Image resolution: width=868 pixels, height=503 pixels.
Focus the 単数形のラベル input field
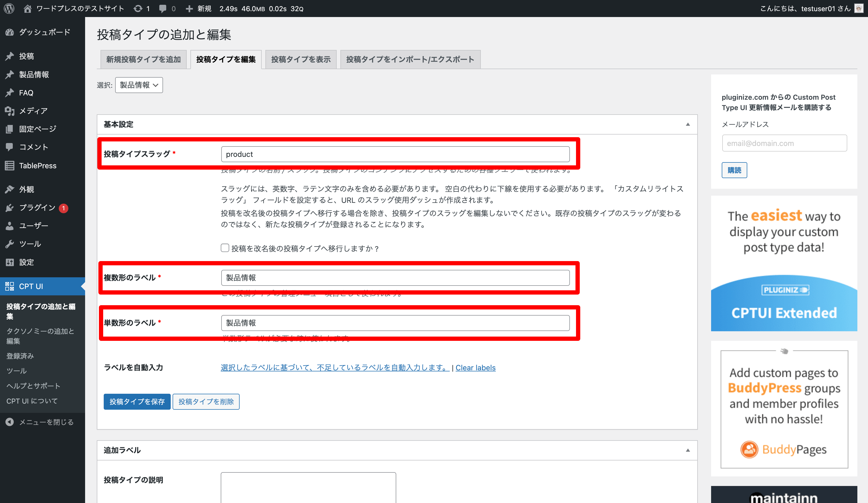click(395, 323)
